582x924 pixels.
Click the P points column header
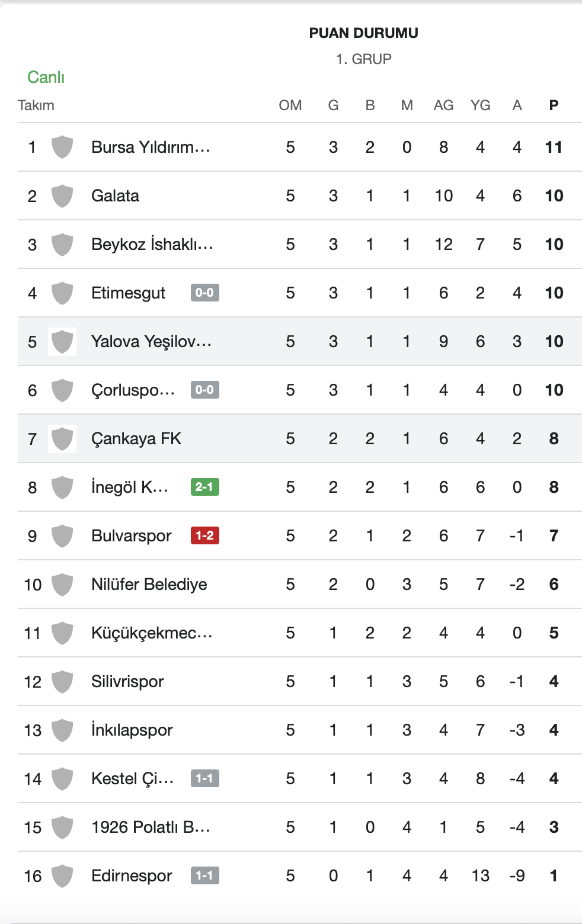[554, 105]
